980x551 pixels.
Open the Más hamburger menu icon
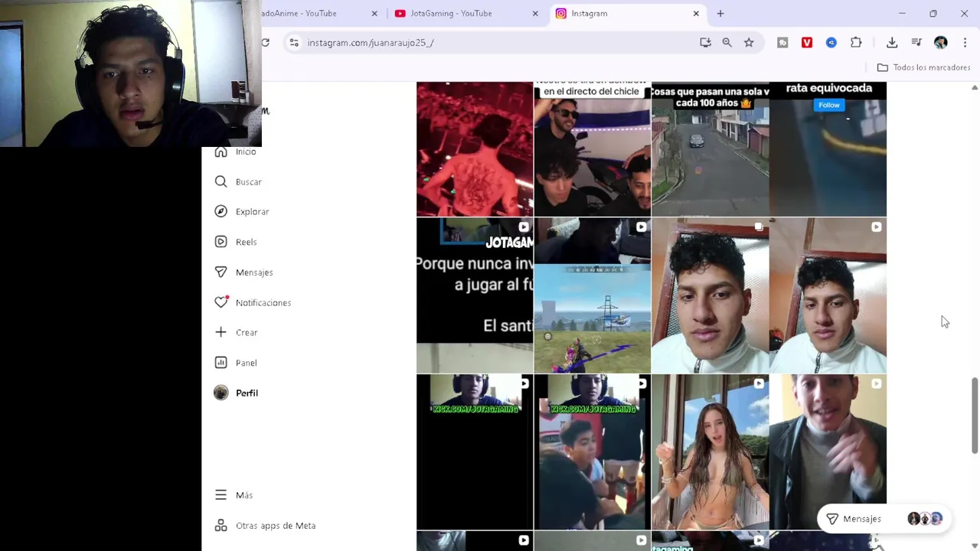point(221,495)
